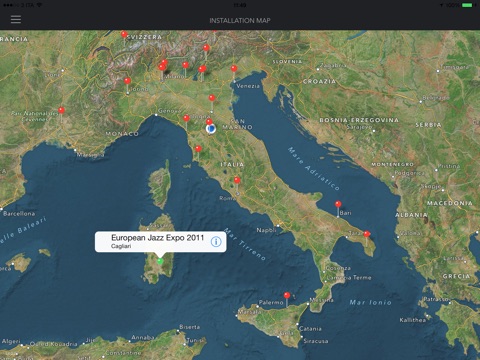Select the red pin just above the blue location dot
The height and width of the screenshot is (360, 480).
tap(209, 122)
